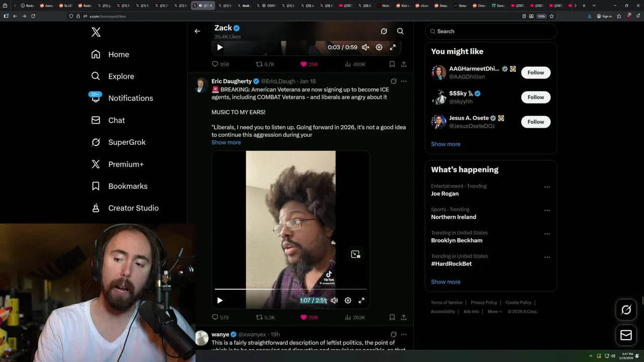
Task: Click Show more under You might like
Action: [446, 144]
